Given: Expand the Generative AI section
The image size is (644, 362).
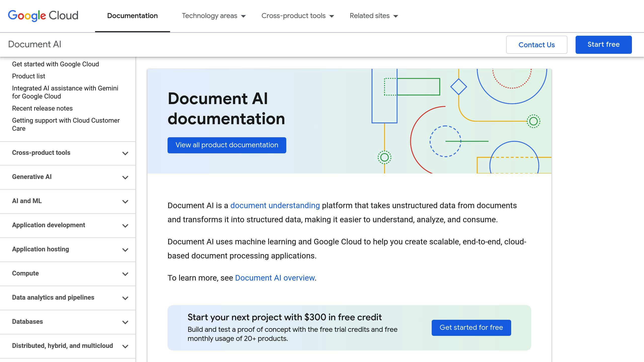Looking at the screenshot, I should point(68,177).
